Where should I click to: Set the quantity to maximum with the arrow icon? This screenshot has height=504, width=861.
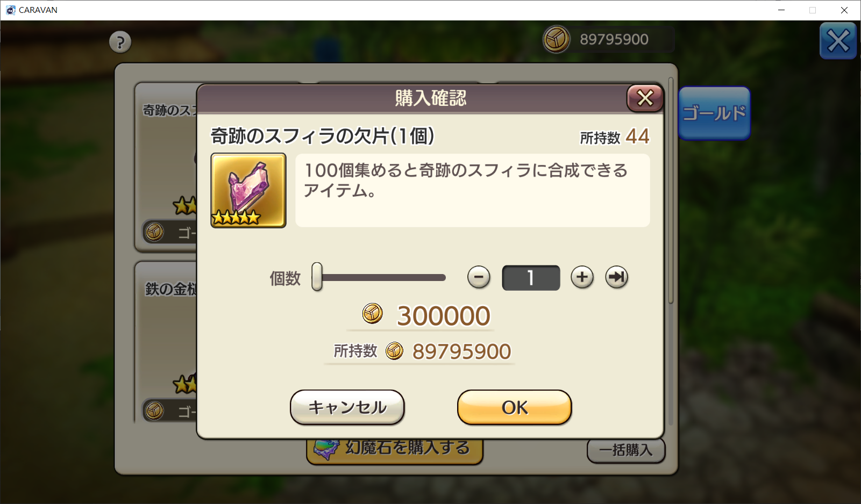pos(616,277)
